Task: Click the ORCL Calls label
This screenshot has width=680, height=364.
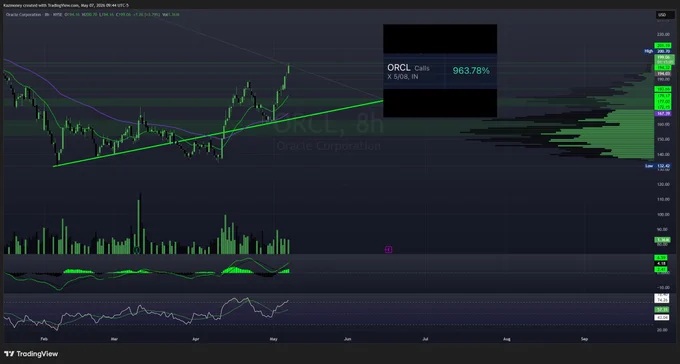Action: tap(408, 68)
